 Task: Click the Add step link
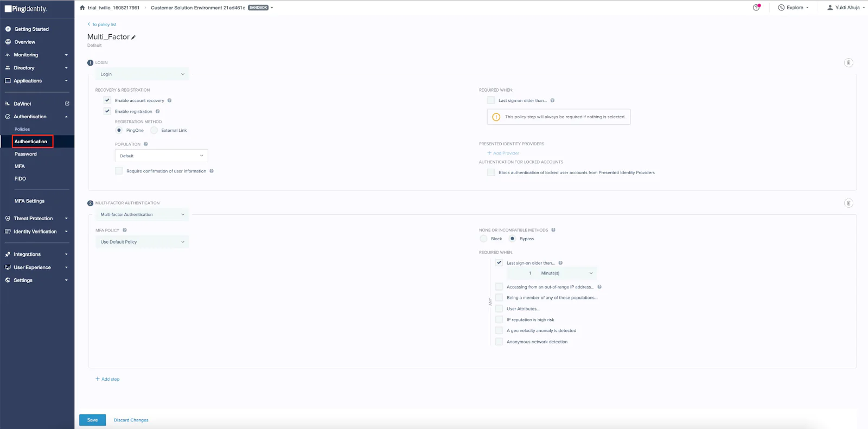tap(108, 379)
